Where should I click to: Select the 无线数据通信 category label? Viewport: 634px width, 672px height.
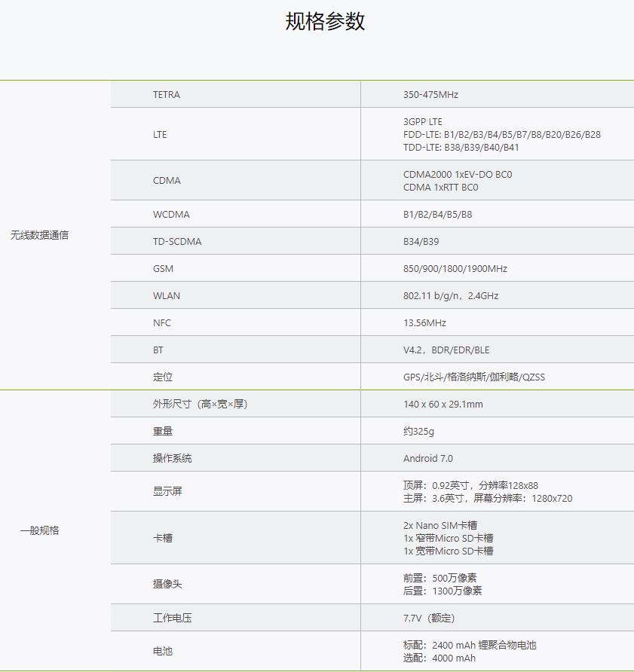[x=39, y=235]
